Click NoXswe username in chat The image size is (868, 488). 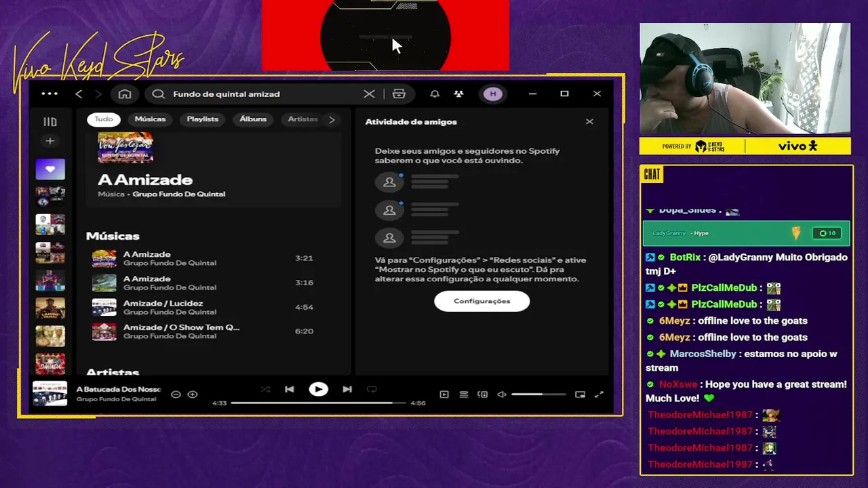coord(678,384)
